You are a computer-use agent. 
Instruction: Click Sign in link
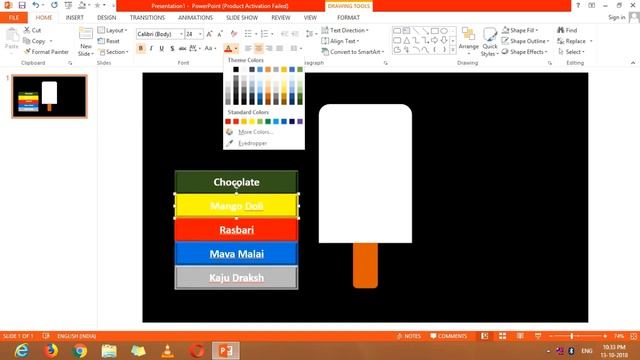(616, 17)
